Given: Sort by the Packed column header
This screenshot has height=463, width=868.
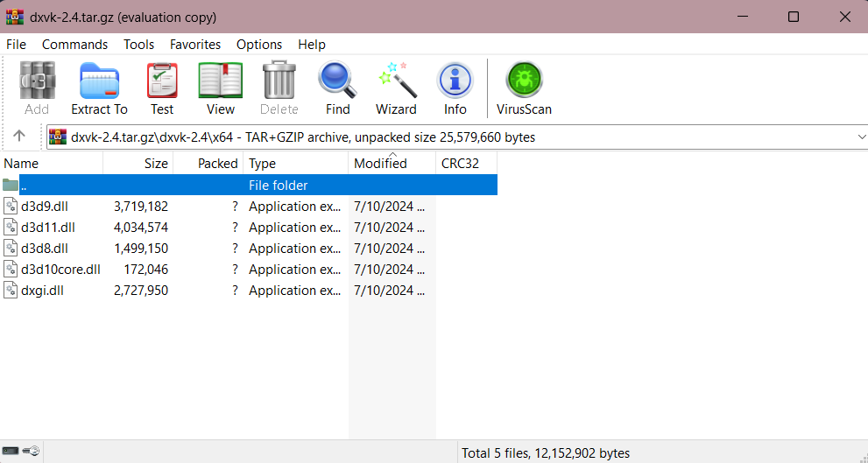Looking at the screenshot, I should pos(208,163).
